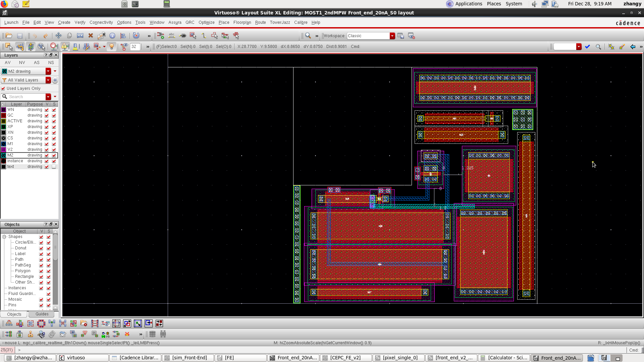Image resolution: width=644 pixels, height=362 pixels.
Task: Toggle visibility of the ACTIVE layer
Action: pos(47,121)
